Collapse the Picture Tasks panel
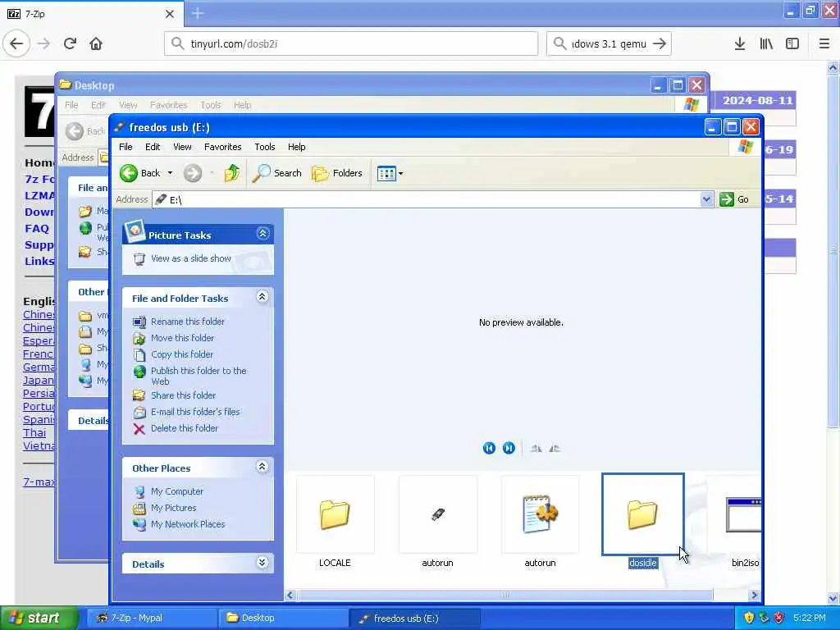This screenshot has width=840, height=630. (x=262, y=234)
